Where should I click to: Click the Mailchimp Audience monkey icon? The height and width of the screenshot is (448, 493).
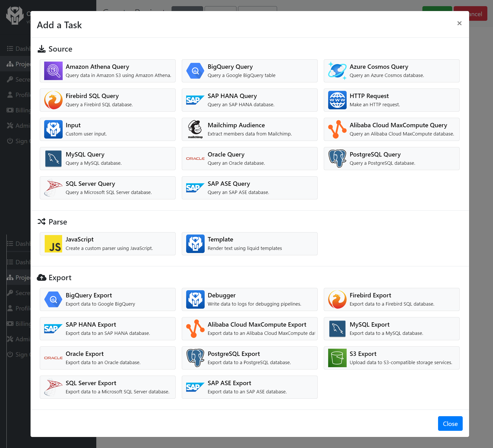tap(195, 129)
